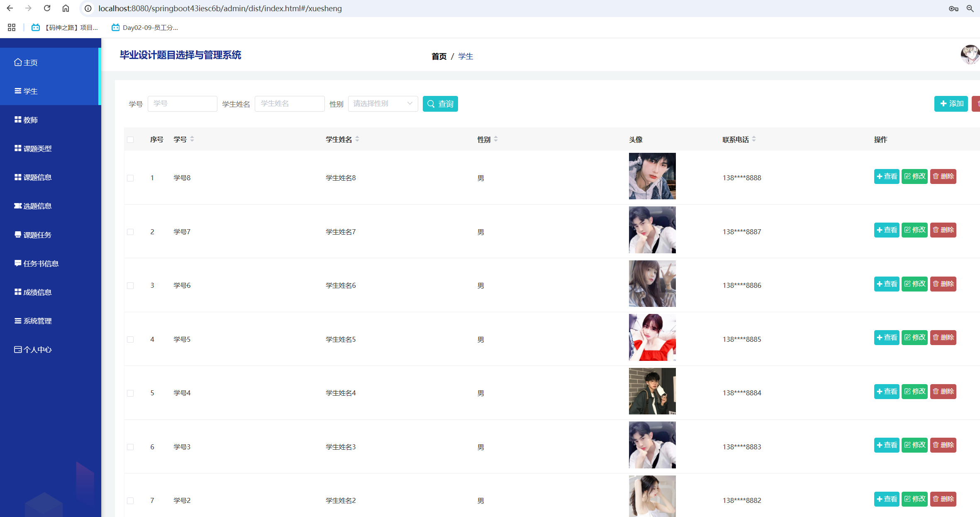The width and height of the screenshot is (980, 517).
Task: Check the checkbox for row 学号5
Action: (130, 339)
